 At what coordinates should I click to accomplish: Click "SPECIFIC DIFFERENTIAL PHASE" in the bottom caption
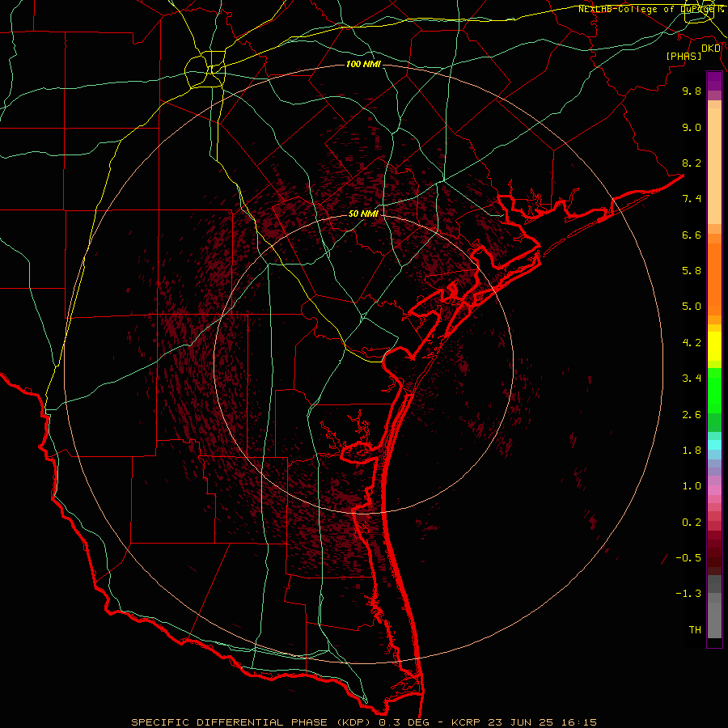pos(231,722)
